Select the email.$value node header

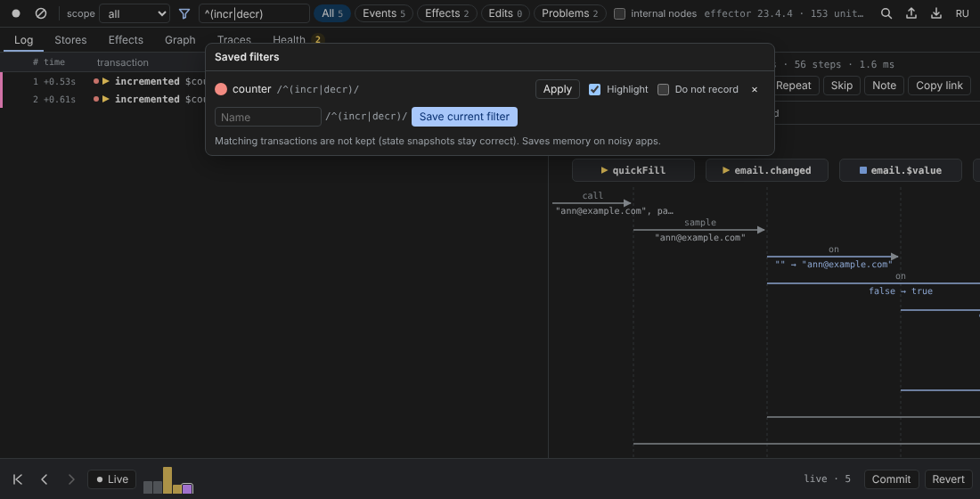(901, 170)
